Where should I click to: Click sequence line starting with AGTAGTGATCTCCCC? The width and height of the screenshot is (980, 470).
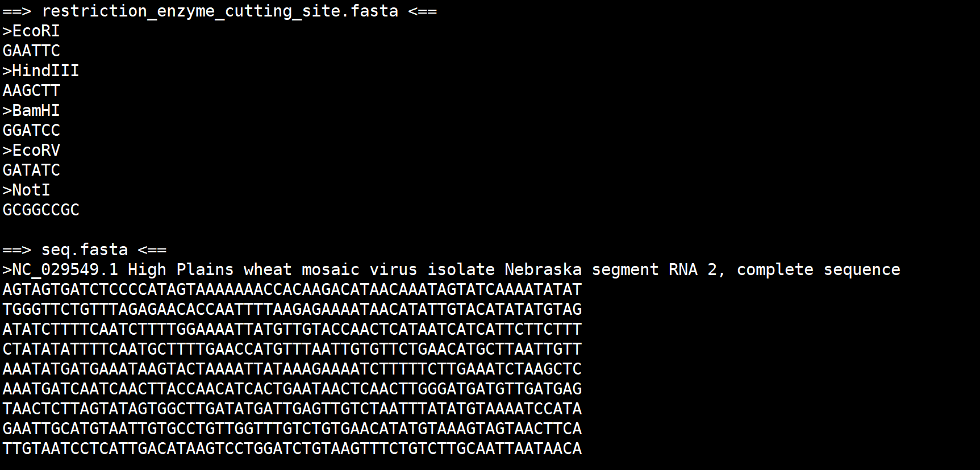(x=292, y=289)
